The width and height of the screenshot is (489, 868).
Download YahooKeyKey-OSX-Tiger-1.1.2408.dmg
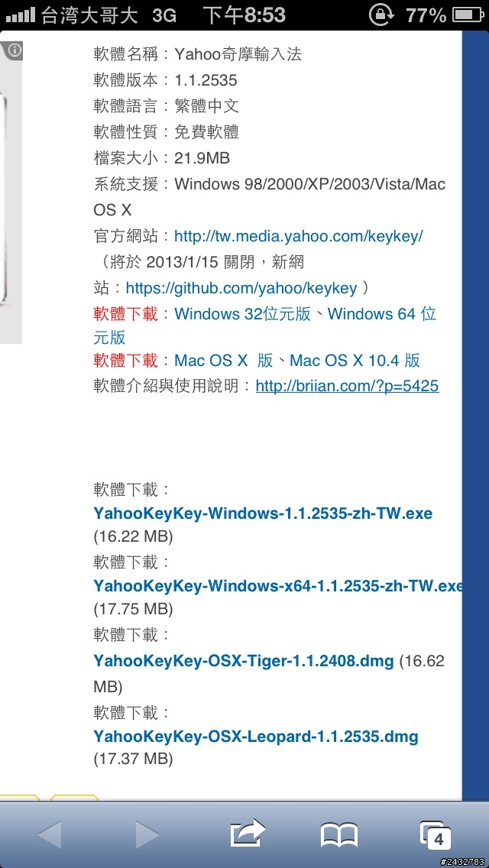tap(244, 661)
